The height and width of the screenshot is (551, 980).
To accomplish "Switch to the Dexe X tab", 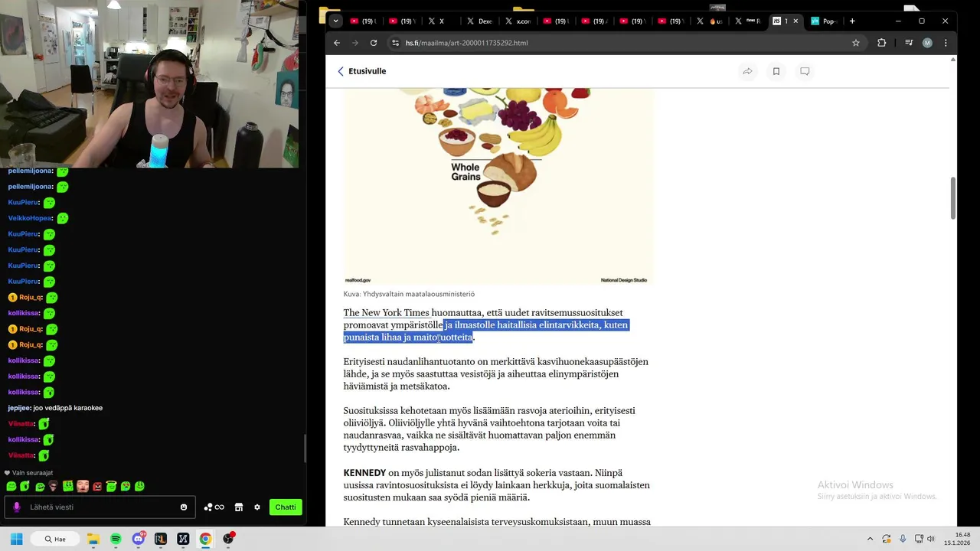I will [479, 21].
